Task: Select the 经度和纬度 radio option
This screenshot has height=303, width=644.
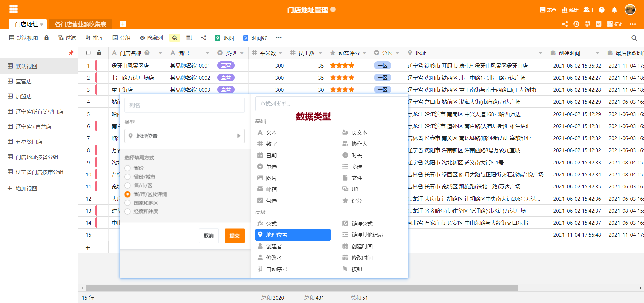Action: click(x=127, y=212)
